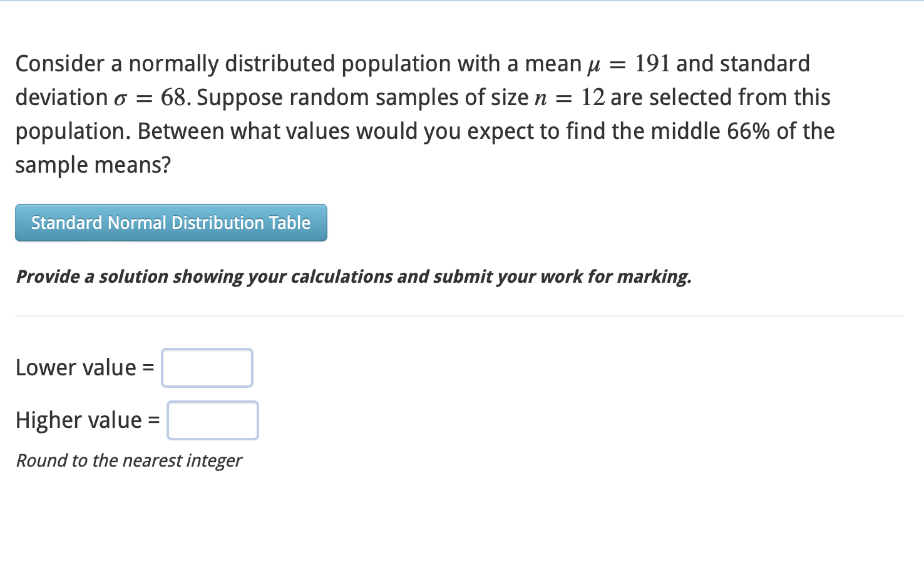The width and height of the screenshot is (924, 568).
Task: Click the Lower value input field
Action: (x=207, y=368)
